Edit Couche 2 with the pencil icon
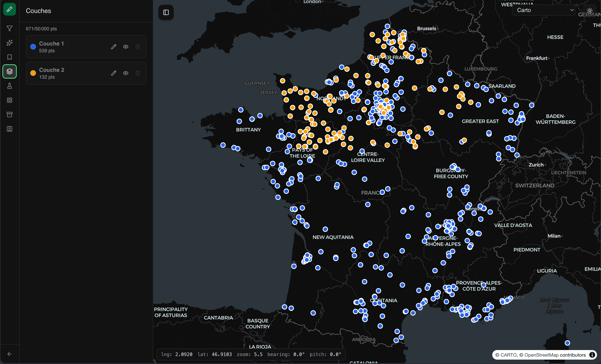601x364 pixels. click(114, 73)
